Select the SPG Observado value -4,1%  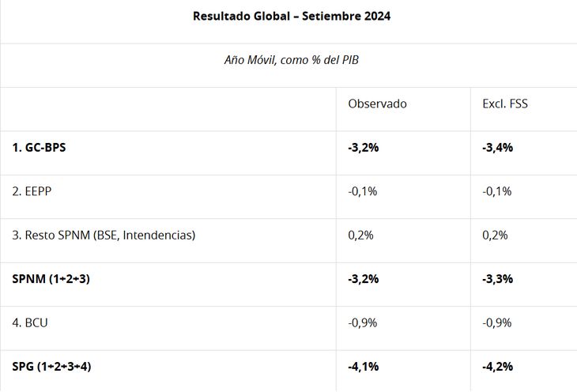pyautogui.click(x=364, y=367)
